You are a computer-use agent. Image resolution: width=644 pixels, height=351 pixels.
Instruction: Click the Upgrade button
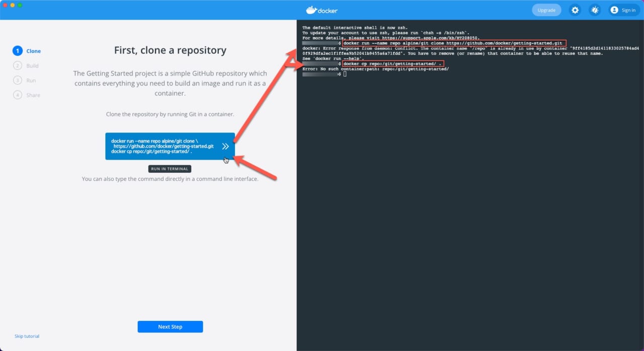(x=546, y=10)
